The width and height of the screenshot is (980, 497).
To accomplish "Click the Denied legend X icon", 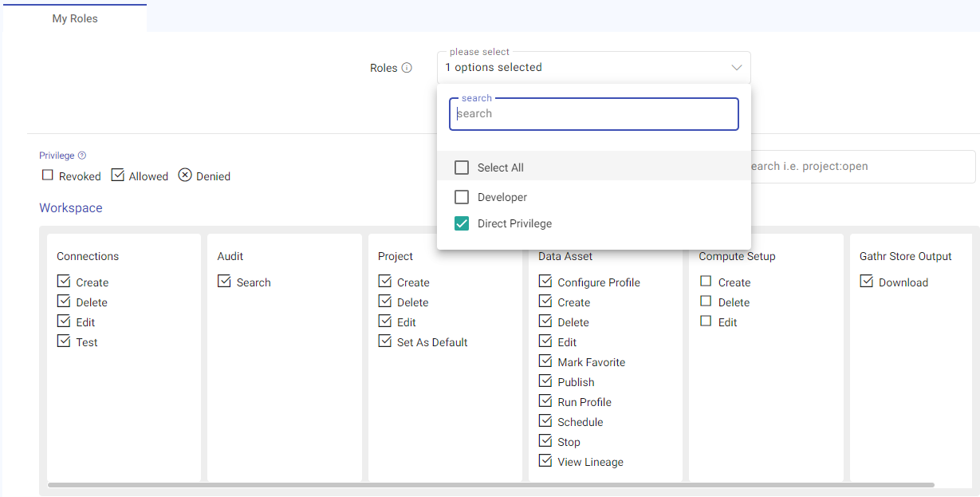I will pos(185,176).
